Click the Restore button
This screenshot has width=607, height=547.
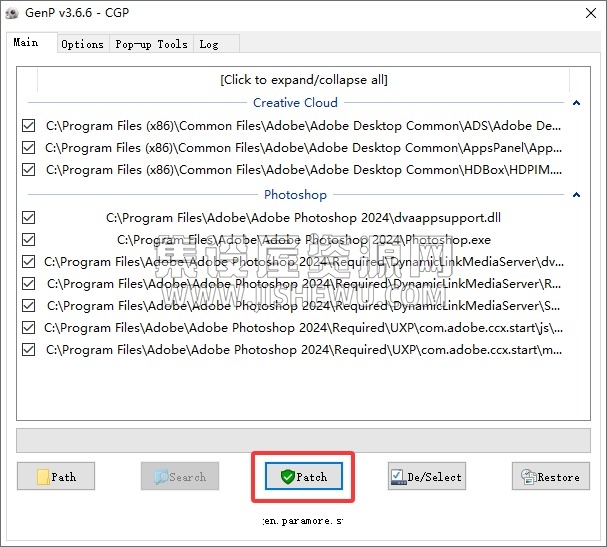[x=551, y=476]
